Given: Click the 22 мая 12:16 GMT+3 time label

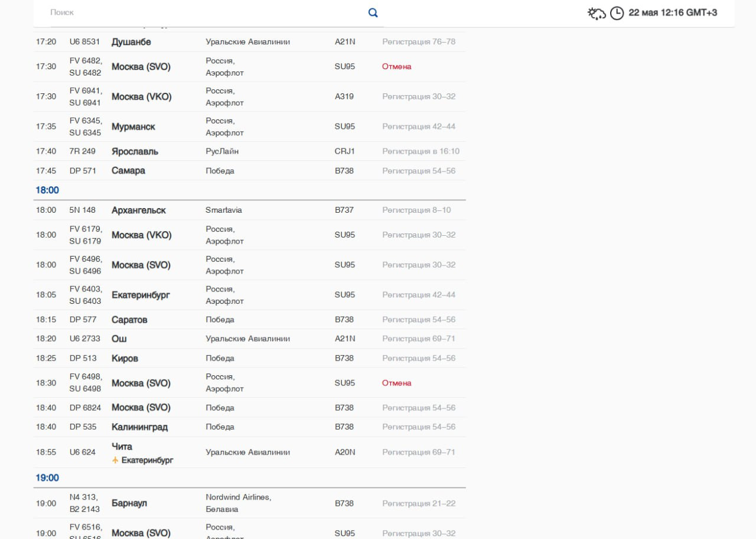Looking at the screenshot, I should point(673,12).
